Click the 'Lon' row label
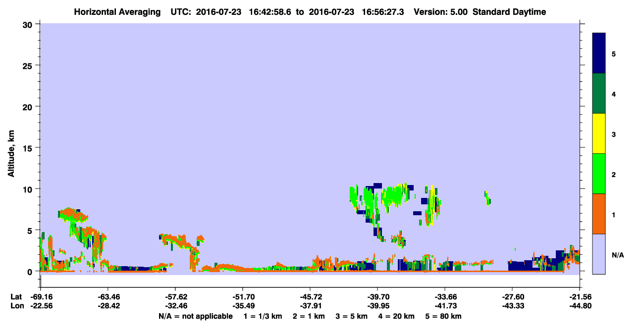Screen dimensions: 644x330 16,306
